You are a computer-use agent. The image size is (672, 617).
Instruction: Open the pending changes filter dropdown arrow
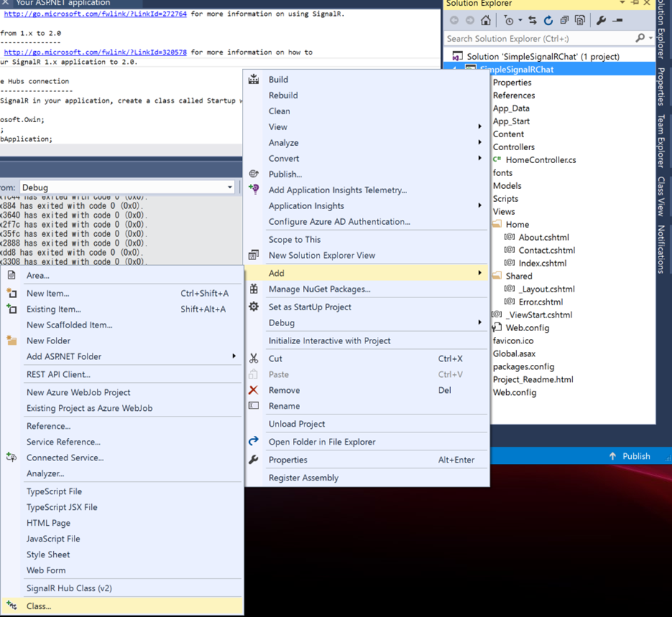click(521, 20)
